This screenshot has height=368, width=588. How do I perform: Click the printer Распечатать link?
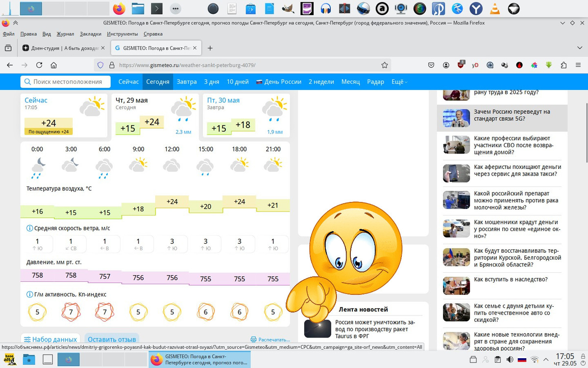270,340
